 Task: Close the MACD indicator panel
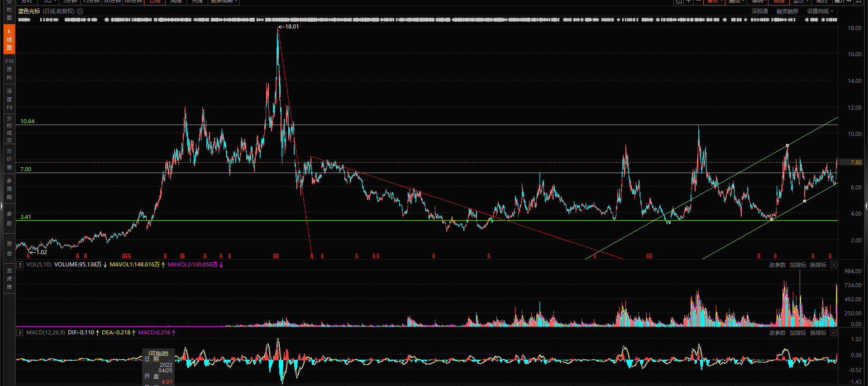834,333
